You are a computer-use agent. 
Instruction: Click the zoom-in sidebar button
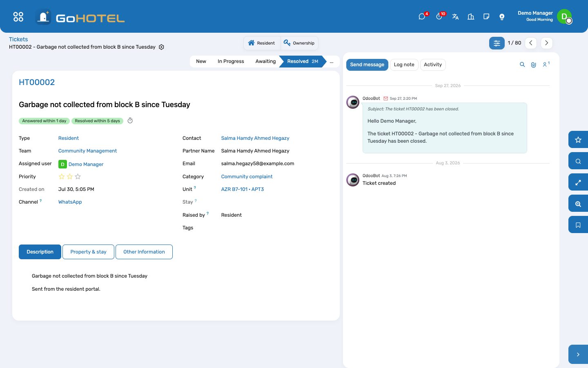pyautogui.click(x=578, y=204)
